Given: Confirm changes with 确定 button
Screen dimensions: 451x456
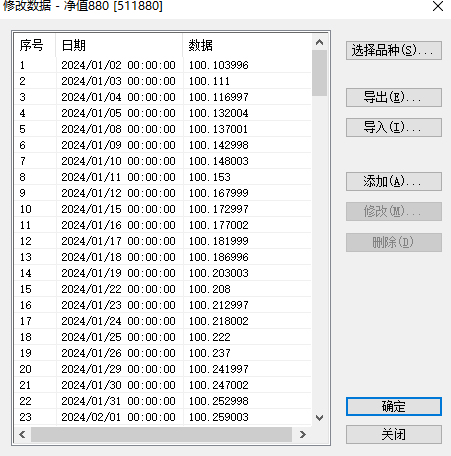Looking at the screenshot, I should [x=394, y=407].
